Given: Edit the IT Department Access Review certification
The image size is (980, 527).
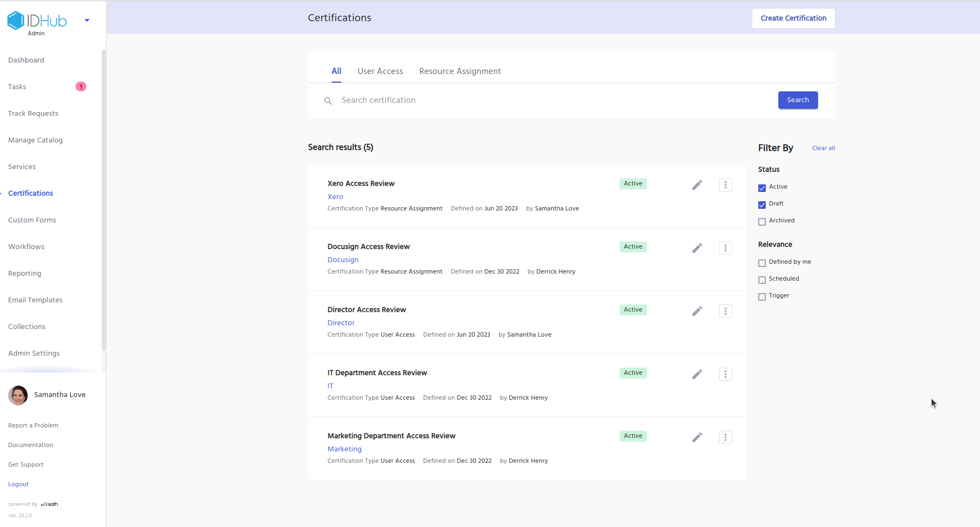Looking at the screenshot, I should [697, 374].
